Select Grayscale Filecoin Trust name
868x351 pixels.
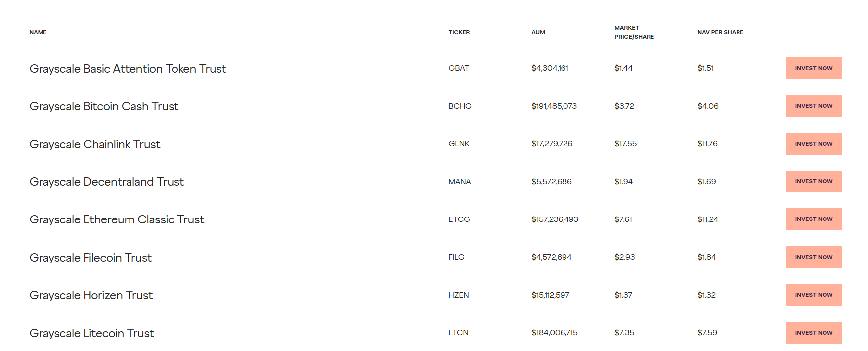tap(90, 258)
